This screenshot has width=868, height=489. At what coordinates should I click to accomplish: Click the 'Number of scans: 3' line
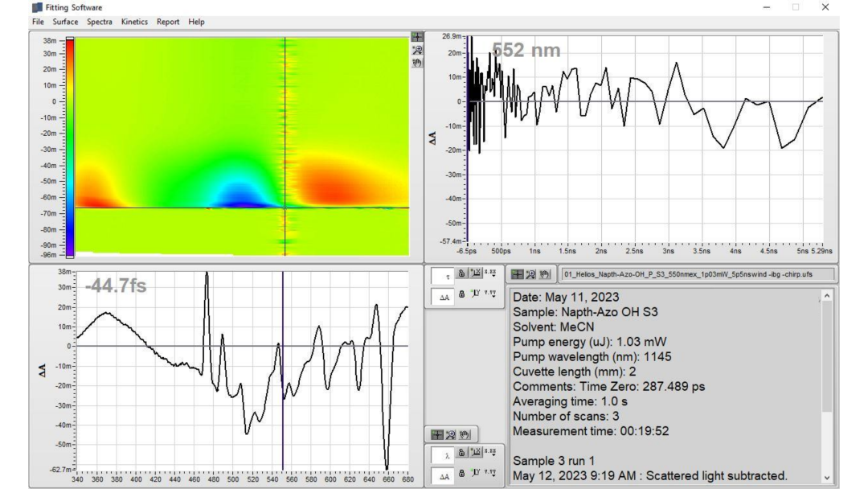pos(566,417)
